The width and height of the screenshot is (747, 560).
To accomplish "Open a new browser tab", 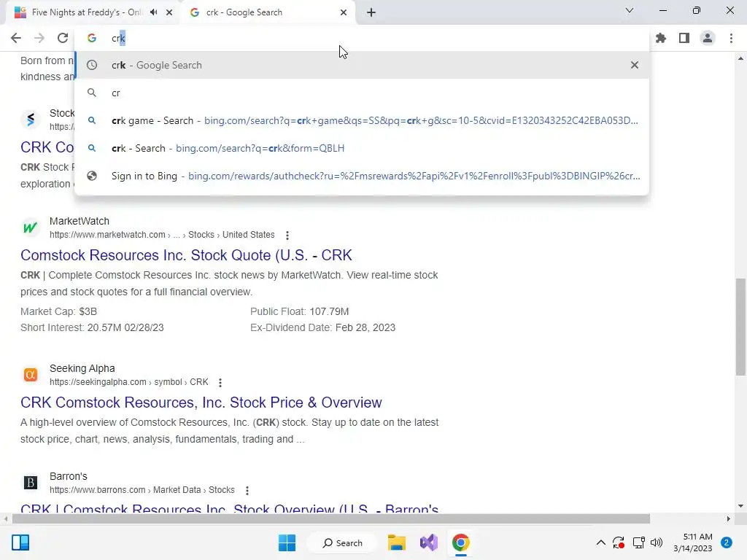I will pyautogui.click(x=371, y=12).
